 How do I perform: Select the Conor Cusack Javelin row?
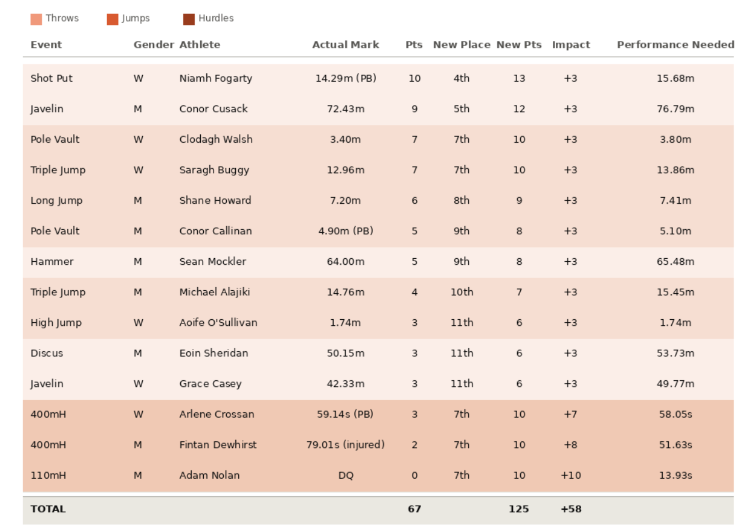378,109
